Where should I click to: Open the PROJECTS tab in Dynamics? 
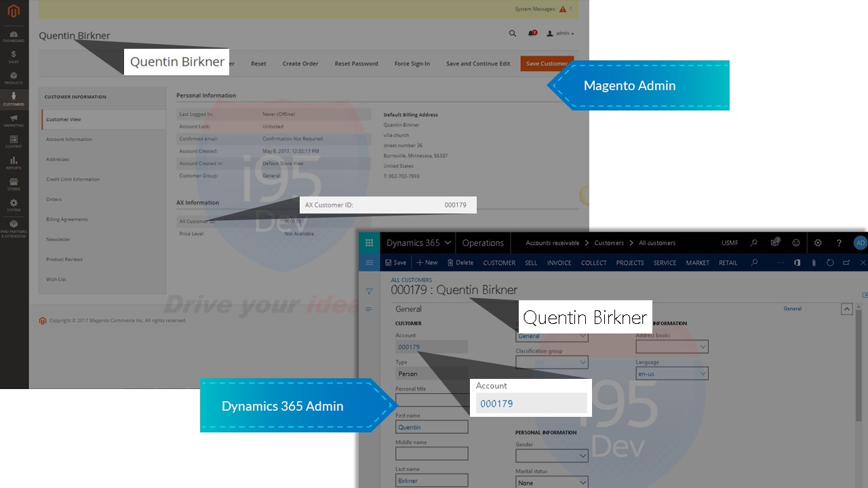point(630,263)
